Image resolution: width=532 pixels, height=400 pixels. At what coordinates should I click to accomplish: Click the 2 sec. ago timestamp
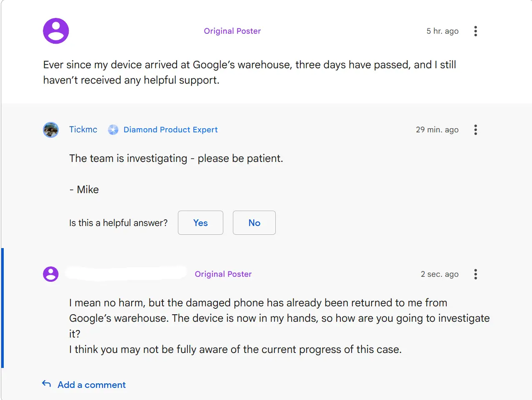[440, 274]
